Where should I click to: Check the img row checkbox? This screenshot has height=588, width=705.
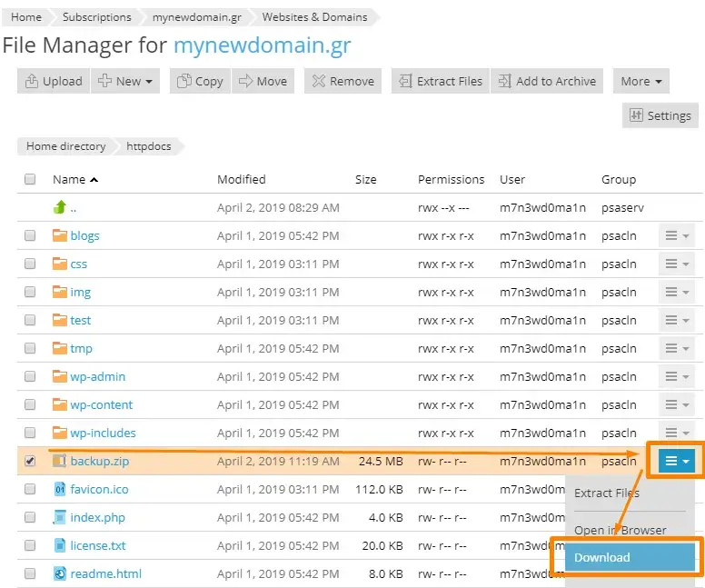[x=30, y=292]
